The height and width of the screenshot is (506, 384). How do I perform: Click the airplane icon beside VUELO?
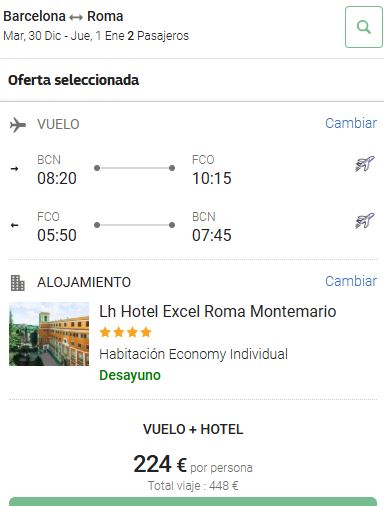tap(18, 125)
